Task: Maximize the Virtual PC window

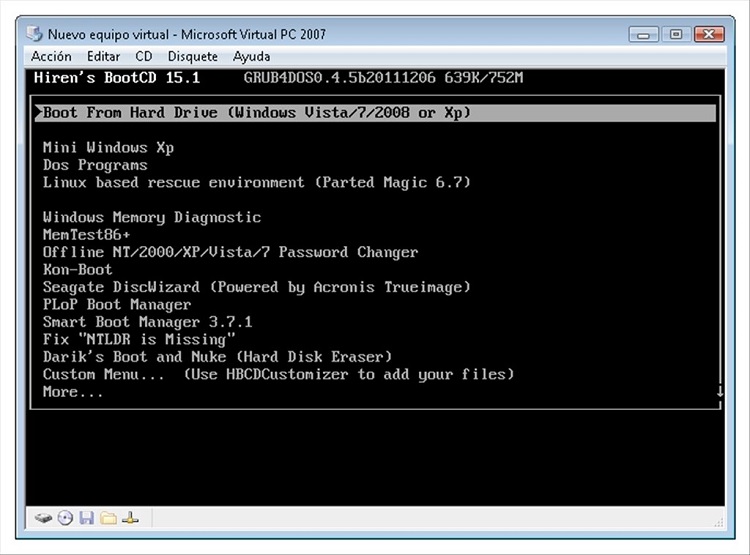Action: [x=676, y=34]
